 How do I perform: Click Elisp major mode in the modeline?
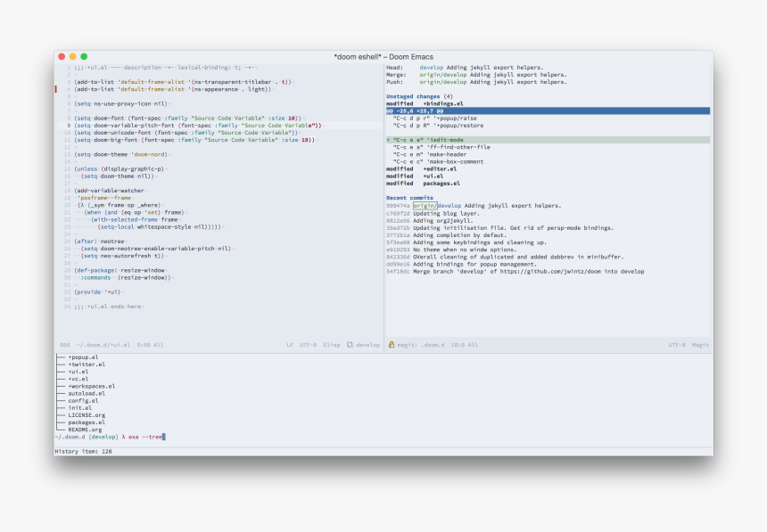[x=331, y=345]
